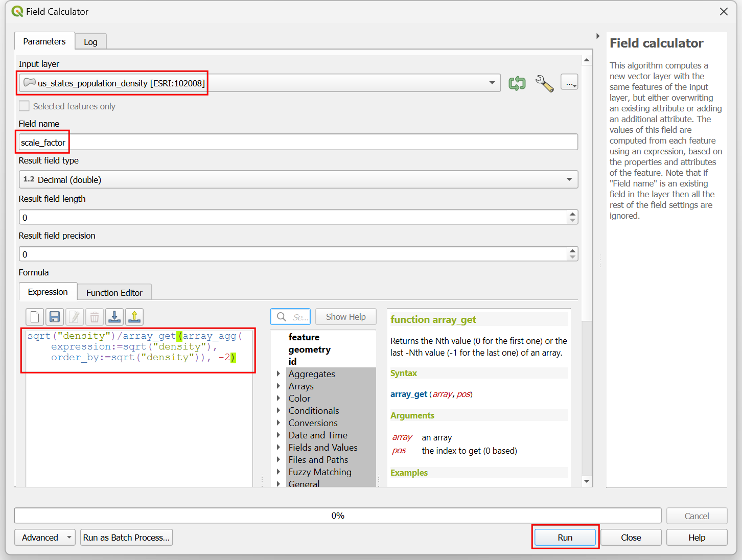Image resolution: width=742 pixels, height=560 pixels.
Task: Expand the Fields and Values group
Action: pyautogui.click(x=279, y=448)
